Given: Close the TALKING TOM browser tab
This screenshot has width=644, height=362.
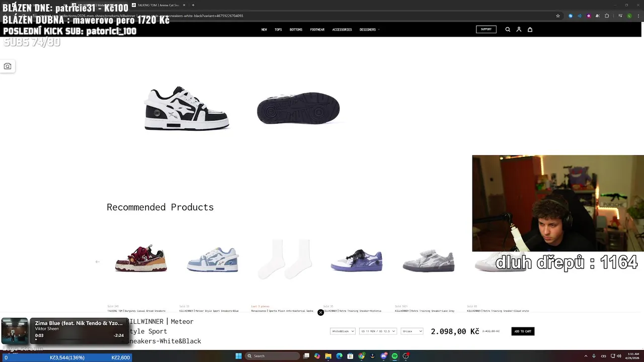Looking at the screenshot, I should pos(184,5).
